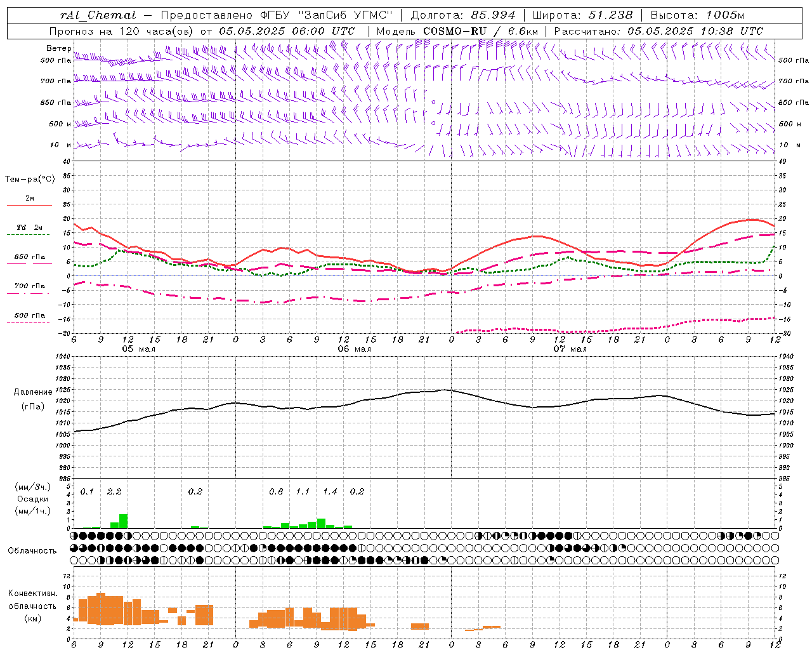This screenshot has width=812, height=650.
Task: Click the Широта: 51.238 value
Action: pos(582,15)
